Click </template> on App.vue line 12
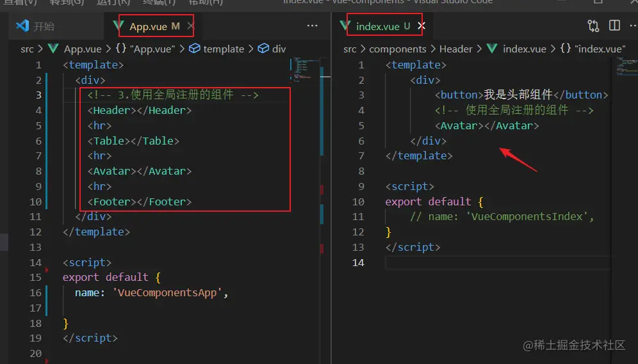Screen dimensions: 638x364 pyautogui.click(x=97, y=232)
